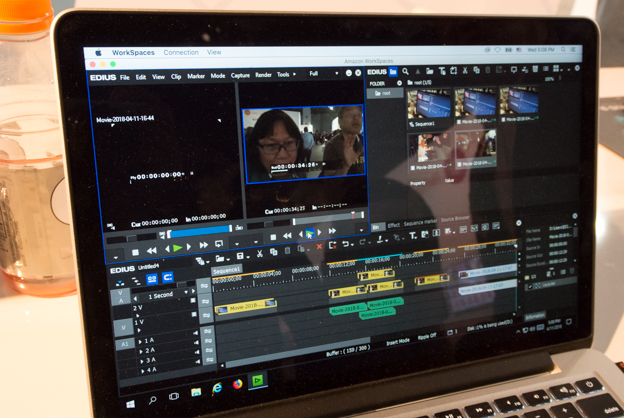Click the Cut scissors icon in timeline toolbar
The image size is (624, 418).
tap(259, 254)
